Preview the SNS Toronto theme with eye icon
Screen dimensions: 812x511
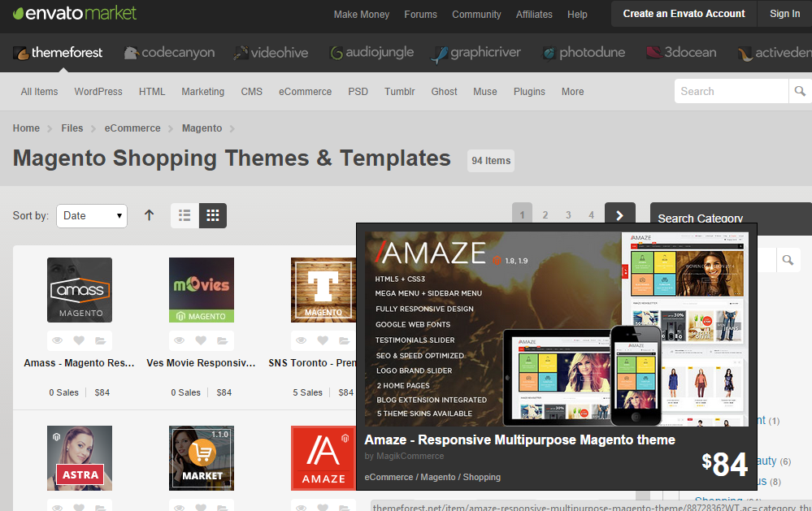[x=302, y=340]
